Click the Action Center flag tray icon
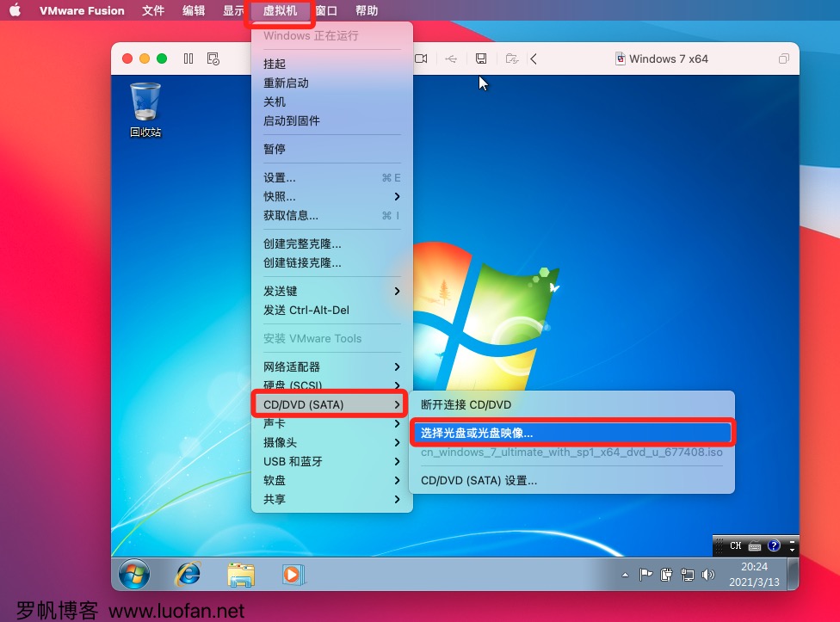 pyautogui.click(x=645, y=575)
